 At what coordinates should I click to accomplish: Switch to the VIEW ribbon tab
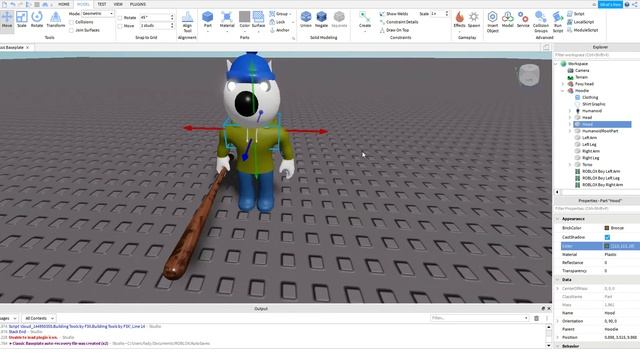[118, 4]
